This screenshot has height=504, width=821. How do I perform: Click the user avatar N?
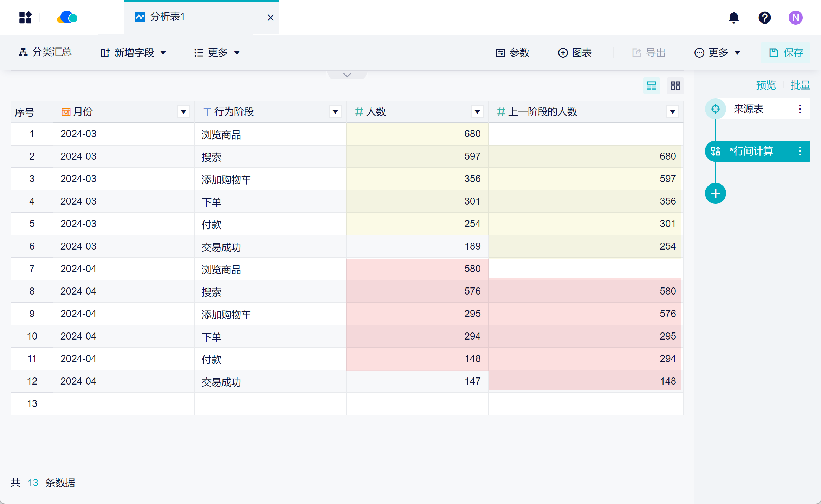[x=795, y=17]
